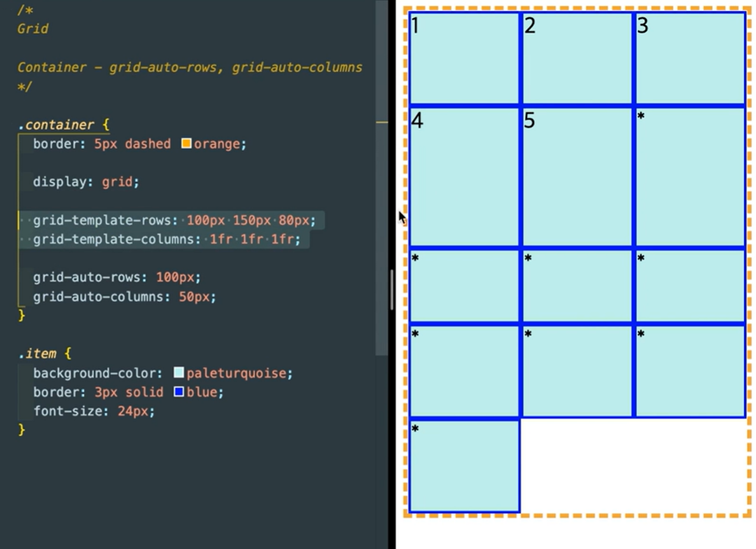
Task: Click the orange color swatch beside 'orange'
Action: 187,144
